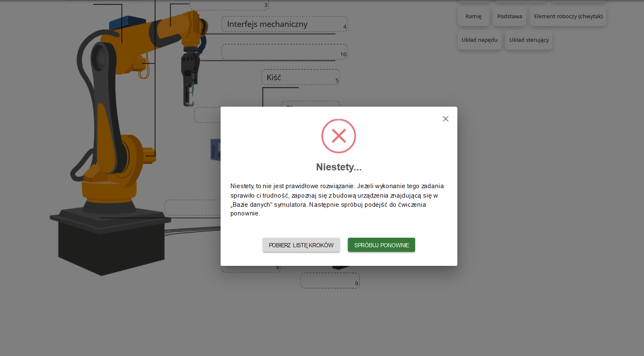644x356 pixels.
Task: Click the robot's orange rotating base joint
Action: point(108,190)
